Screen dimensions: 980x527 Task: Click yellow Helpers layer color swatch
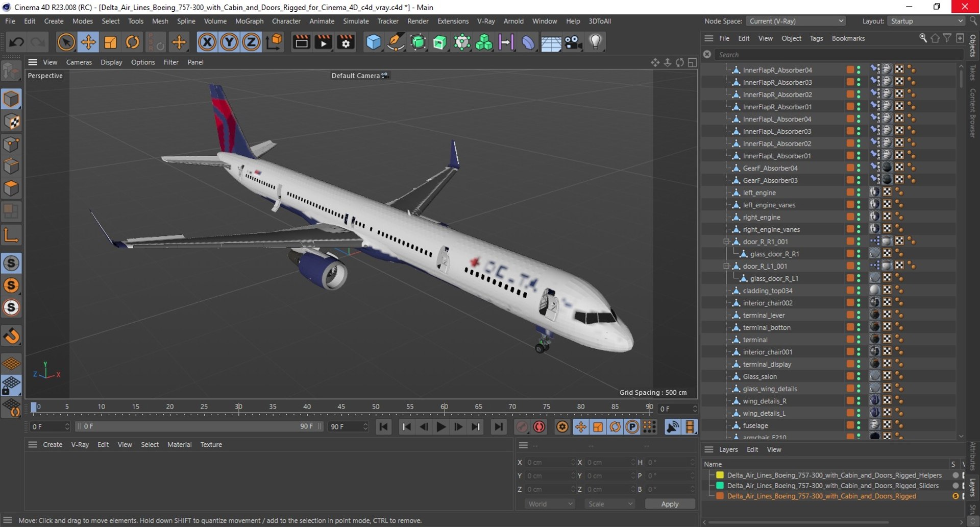tap(720, 475)
